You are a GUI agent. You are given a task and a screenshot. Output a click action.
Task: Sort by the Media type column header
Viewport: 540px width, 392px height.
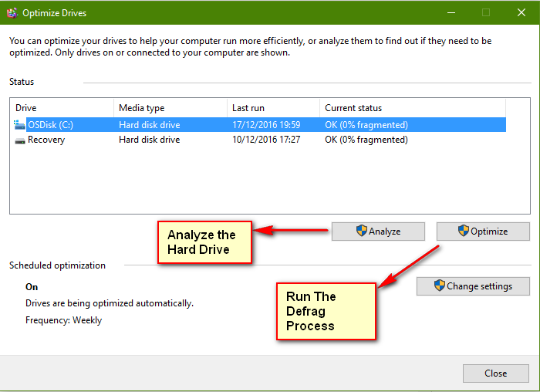click(170, 108)
